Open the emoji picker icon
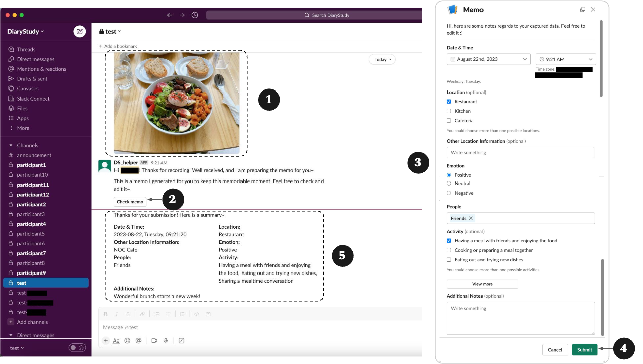 point(127,340)
